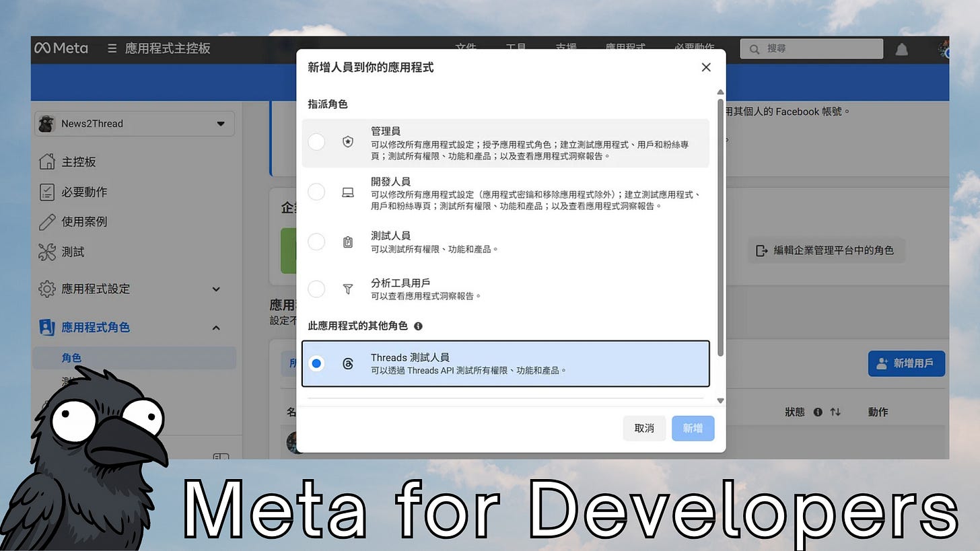Click the 動作 column header
The height and width of the screenshot is (551, 980).
click(878, 412)
